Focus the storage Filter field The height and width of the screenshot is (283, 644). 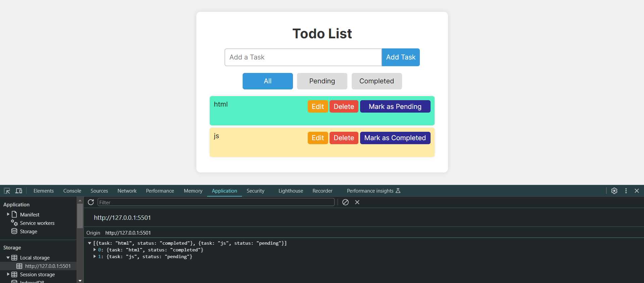[216, 202]
